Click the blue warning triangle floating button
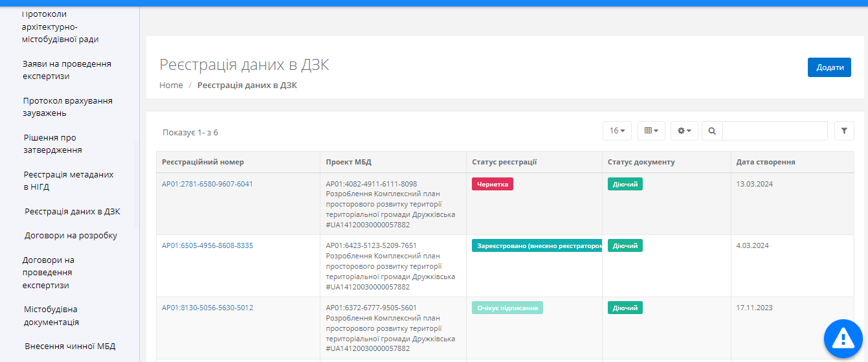868x362 pixels. pyautogui.click(x=844, y=337)
